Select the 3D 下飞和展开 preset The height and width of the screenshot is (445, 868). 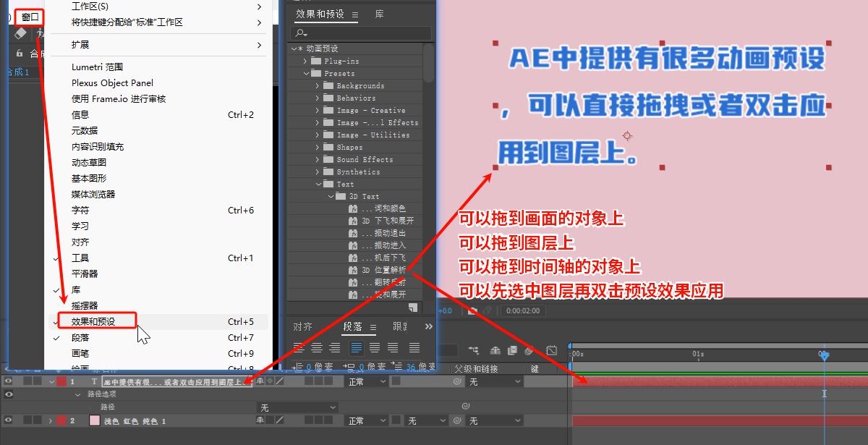point(387,221)
